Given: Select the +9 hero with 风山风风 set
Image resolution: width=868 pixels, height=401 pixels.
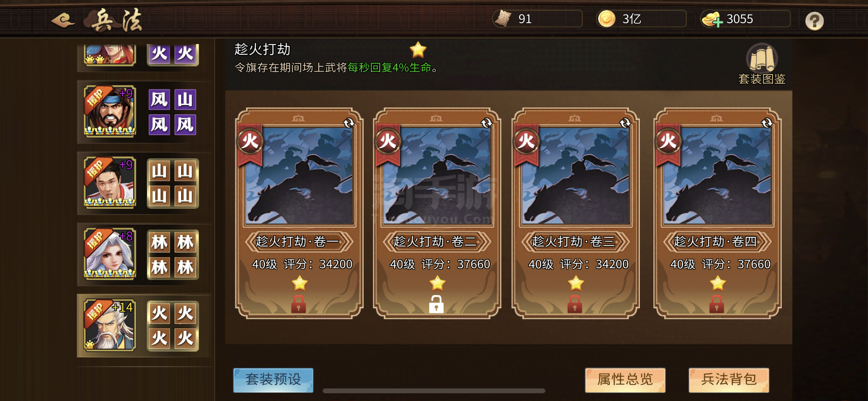Looking at the screenshot, I should pos(110,111).
